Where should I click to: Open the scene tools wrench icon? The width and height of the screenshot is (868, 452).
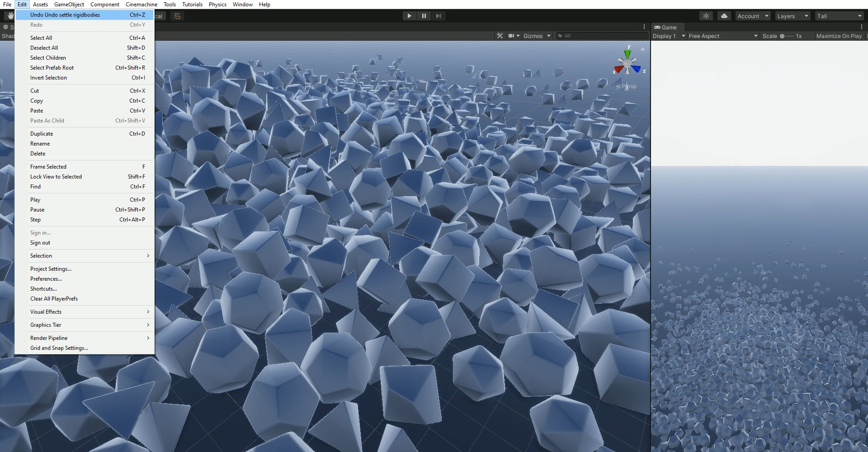(500, 36)
